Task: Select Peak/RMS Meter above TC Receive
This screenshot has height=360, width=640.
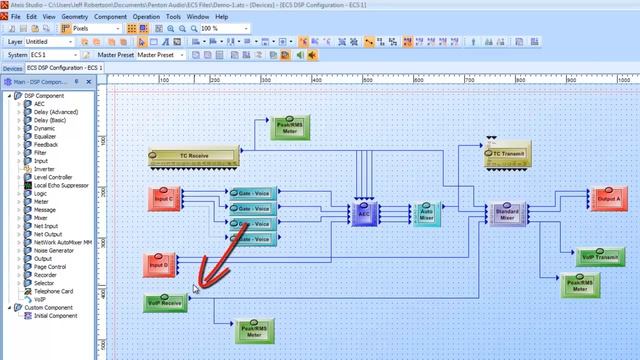Action: pos(290,128)
